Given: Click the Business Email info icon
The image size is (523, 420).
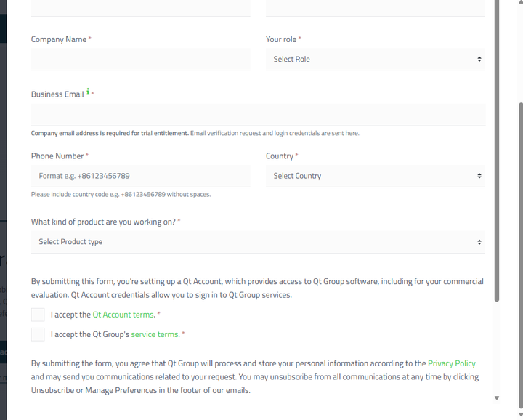Looking at the screenshot, I should point(89,92).
